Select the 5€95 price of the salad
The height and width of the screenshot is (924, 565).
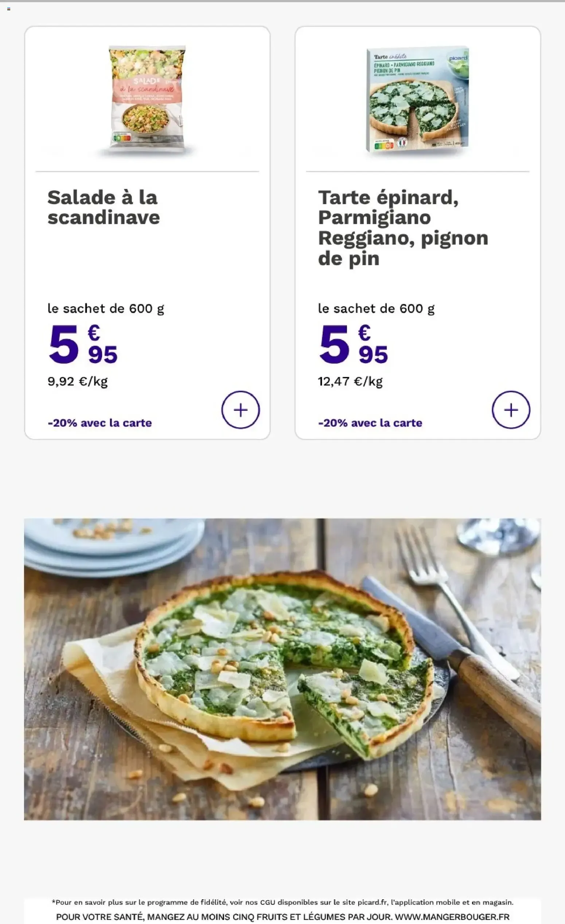[83, 344]
